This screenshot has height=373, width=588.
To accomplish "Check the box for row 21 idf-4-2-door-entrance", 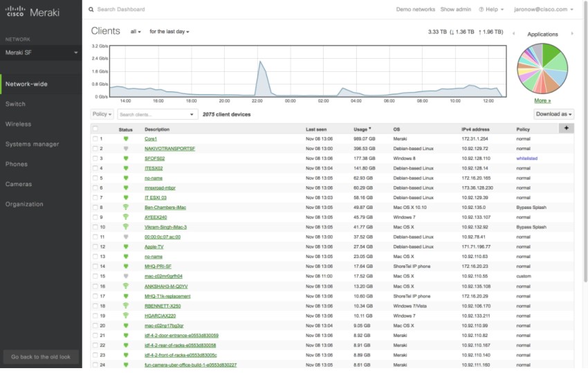I will 95,336.
